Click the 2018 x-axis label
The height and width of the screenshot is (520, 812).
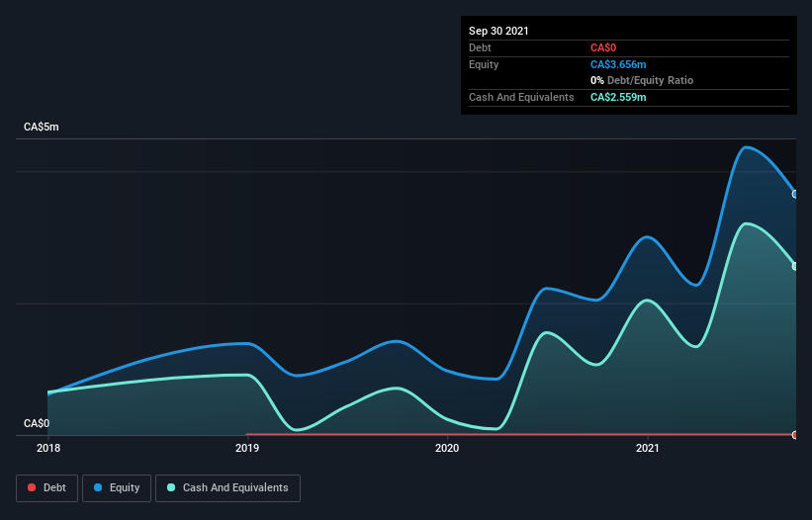[x=48, y=448]
